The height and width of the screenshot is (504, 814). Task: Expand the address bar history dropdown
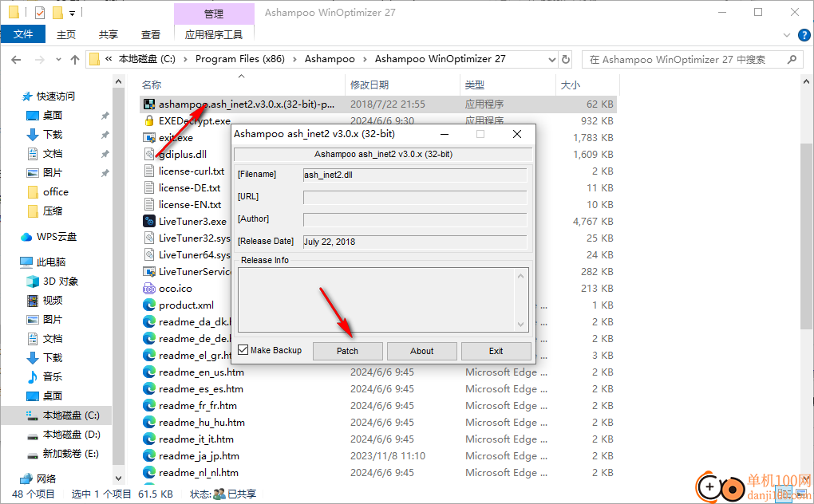click(551, 60)
